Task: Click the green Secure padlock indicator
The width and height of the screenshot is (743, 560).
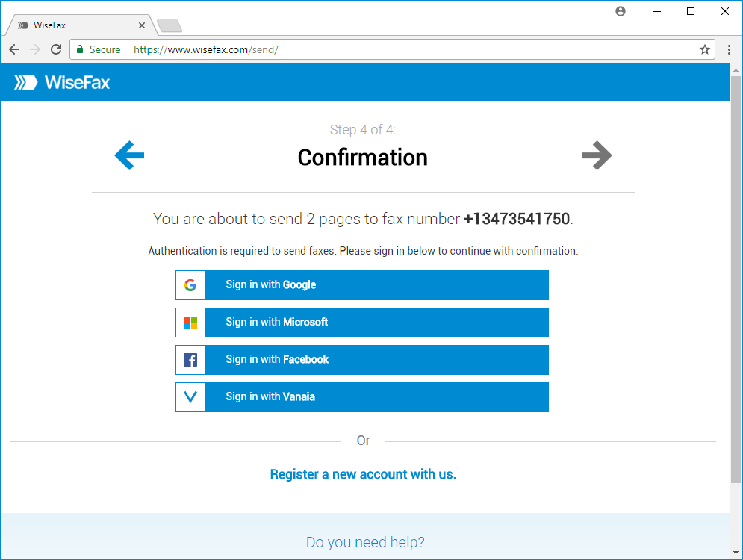Action: (x=99, y=49)
